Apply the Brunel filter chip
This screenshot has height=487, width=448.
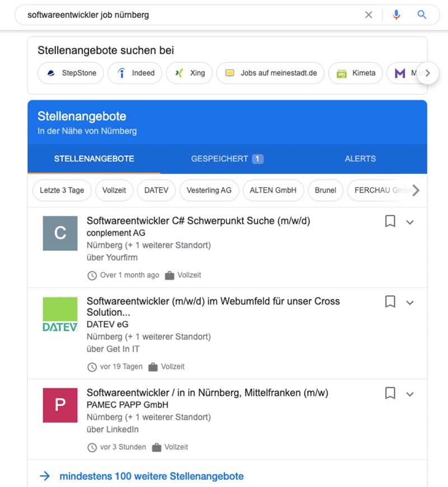coord(325,190)
